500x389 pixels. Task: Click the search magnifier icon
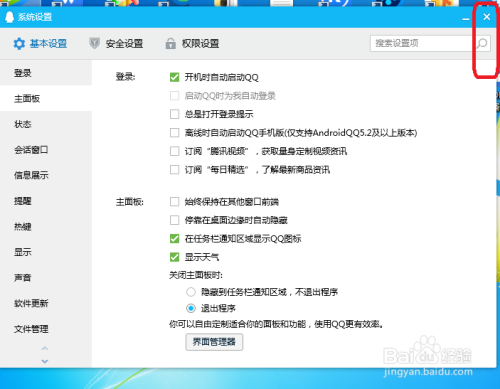click(482, 43)
